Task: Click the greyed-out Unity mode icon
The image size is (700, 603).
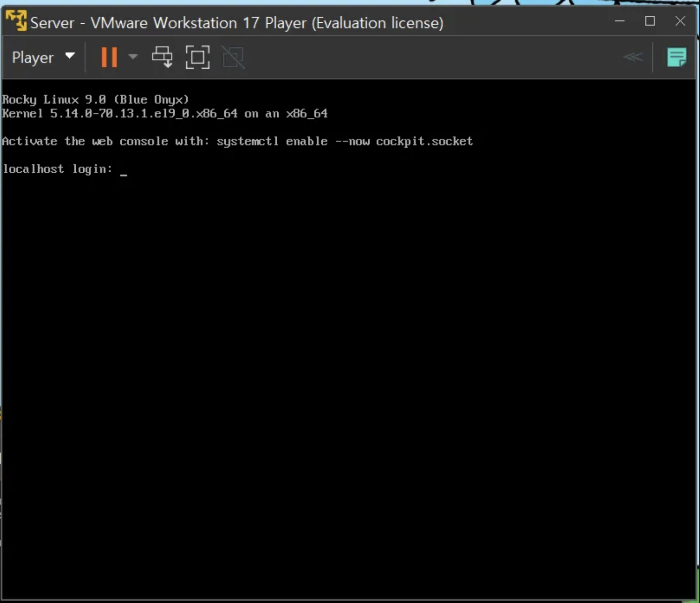Action: [233, 57]
